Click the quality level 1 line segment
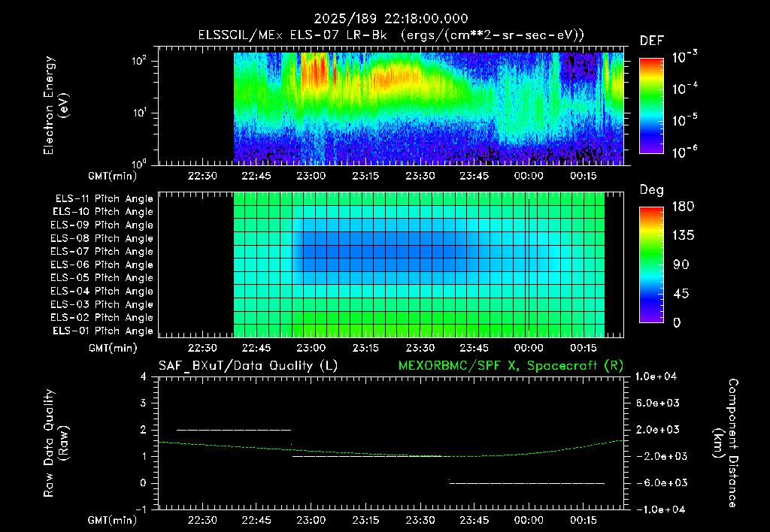This screenshot has width=770, height=532. [371, 456]
